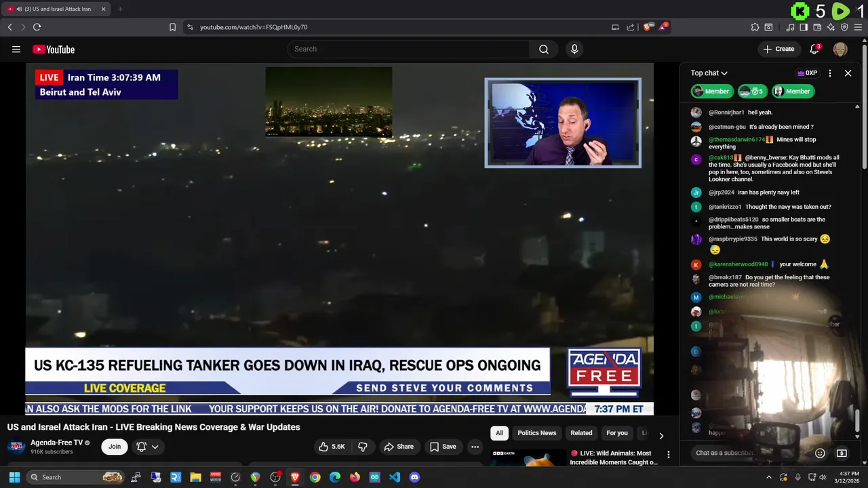The height and width of the screenshot is (488, 868).
Task: Open Google Chrome from taskbar
Action: click(x=315, y=477)
